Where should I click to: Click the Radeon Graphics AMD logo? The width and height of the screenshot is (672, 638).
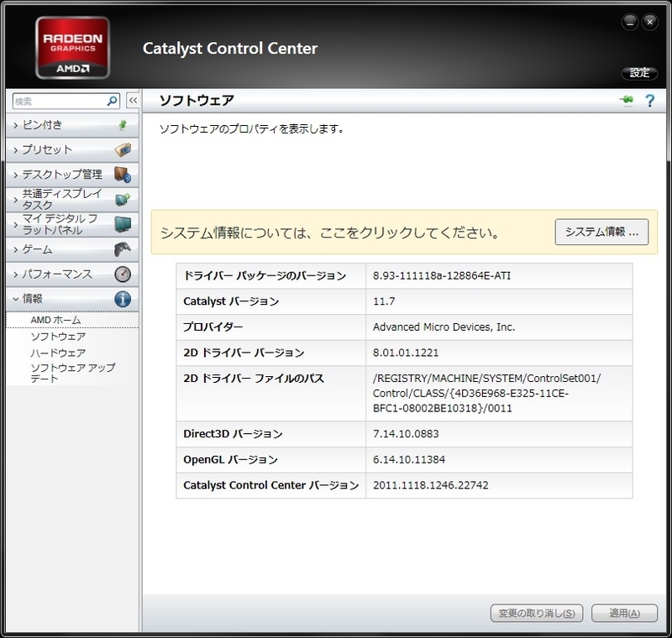[72, 48]
